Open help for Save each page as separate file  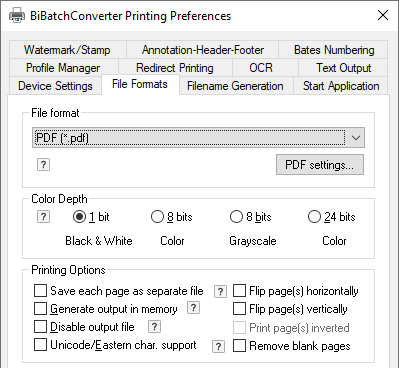pyautogui.click(x=220, y=292)
